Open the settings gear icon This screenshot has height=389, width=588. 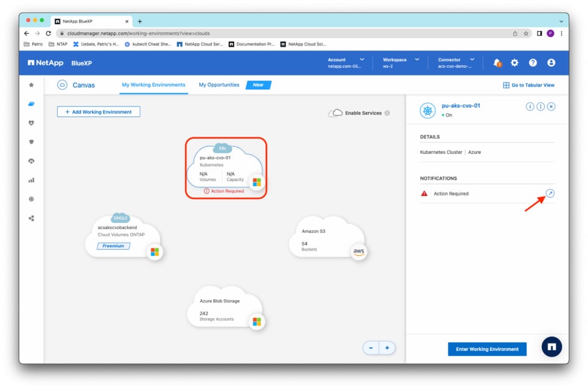(x=514, y=63)
